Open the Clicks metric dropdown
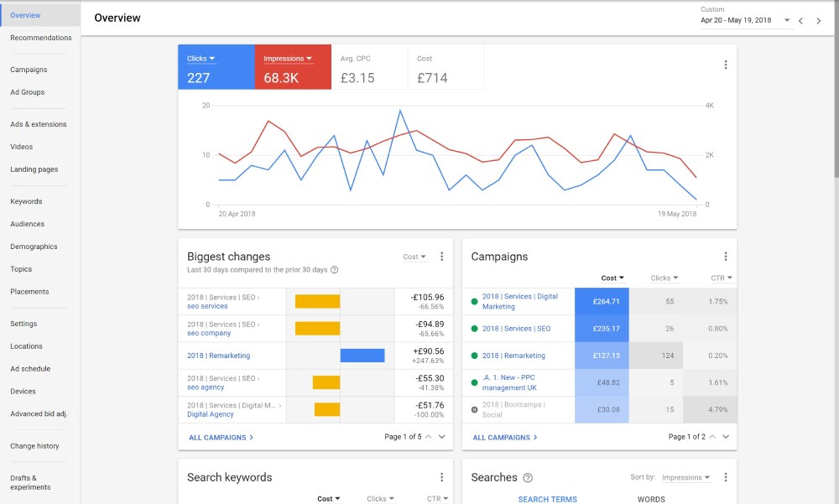 click(201, 59)
